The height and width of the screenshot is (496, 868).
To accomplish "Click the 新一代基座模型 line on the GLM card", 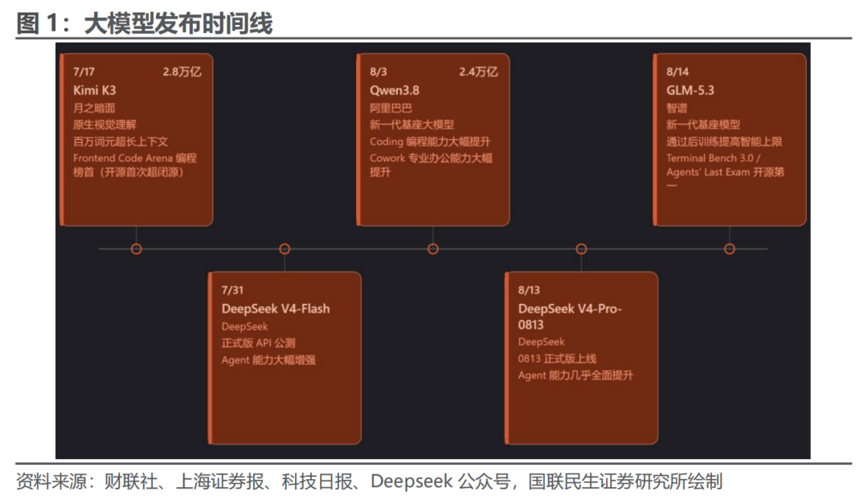I will coord(703,125).
